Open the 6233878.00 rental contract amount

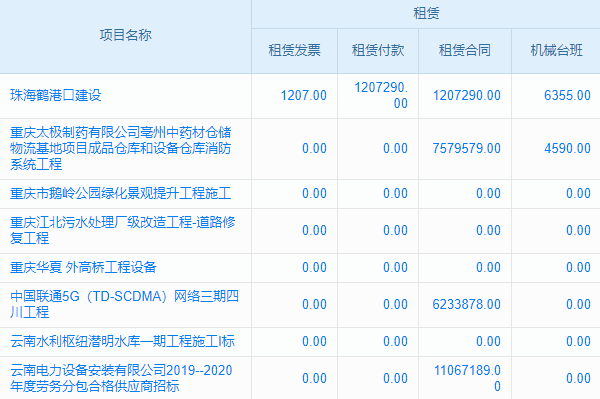point(466,305)
